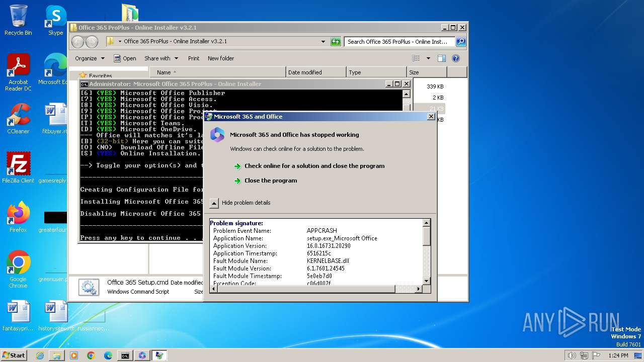Viewport: 644px width, 362px height.
Task: Launch Skype from the desktop
Action: 55,20
